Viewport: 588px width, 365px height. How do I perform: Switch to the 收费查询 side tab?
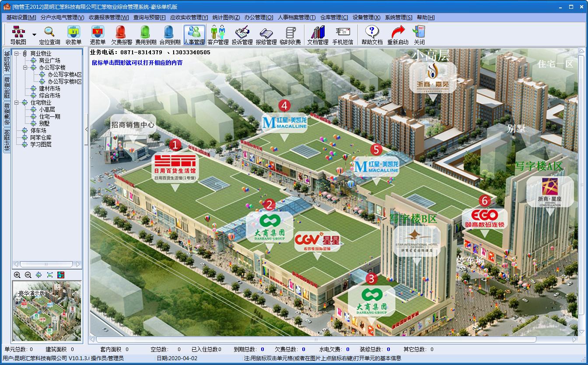7,114
